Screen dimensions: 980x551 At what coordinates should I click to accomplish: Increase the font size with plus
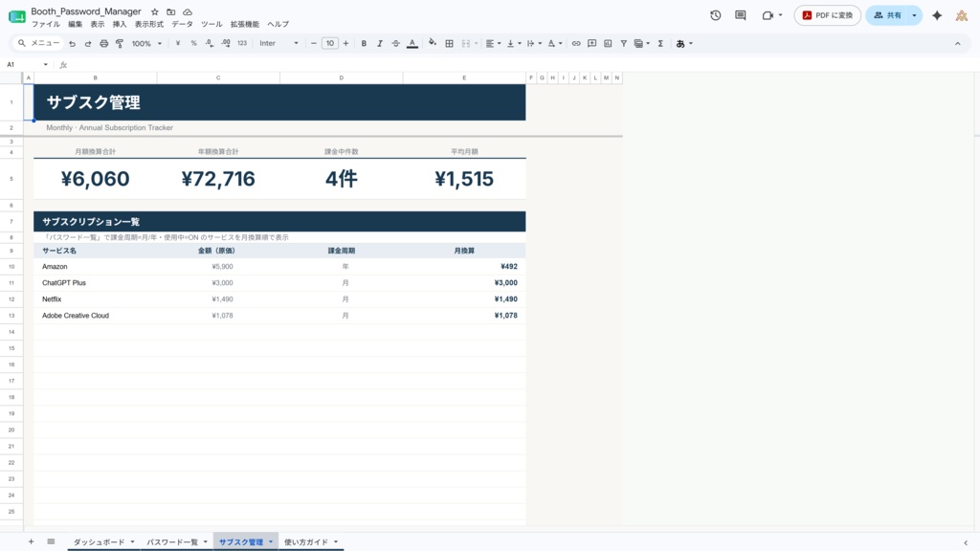click(x=345, y=44)
